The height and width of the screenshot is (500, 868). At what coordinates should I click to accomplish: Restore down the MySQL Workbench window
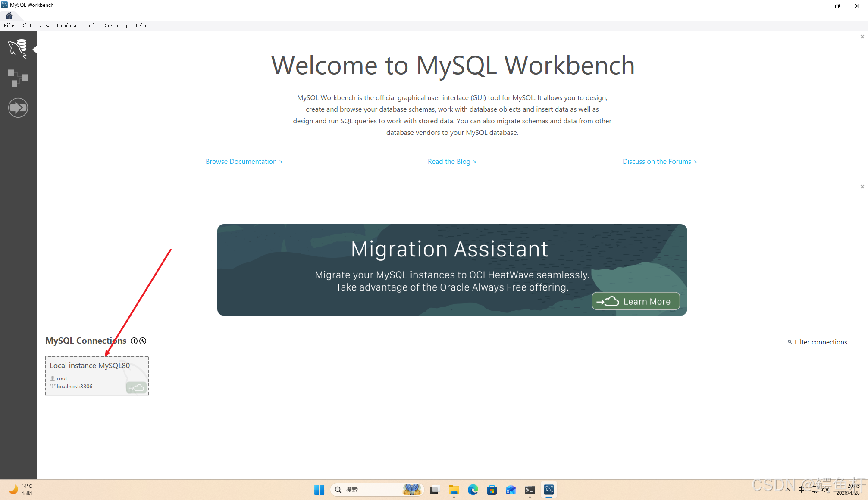coord(837,6)
